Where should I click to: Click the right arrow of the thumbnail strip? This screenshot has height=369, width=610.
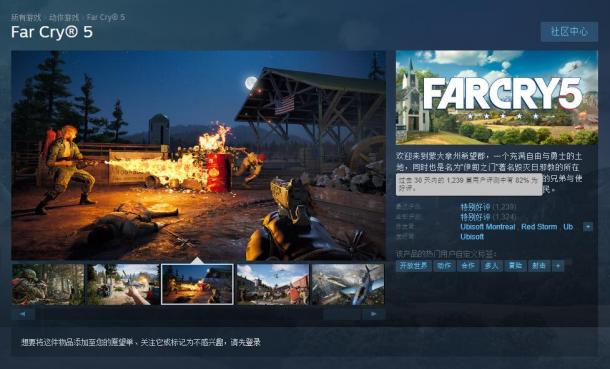(374, 314)
